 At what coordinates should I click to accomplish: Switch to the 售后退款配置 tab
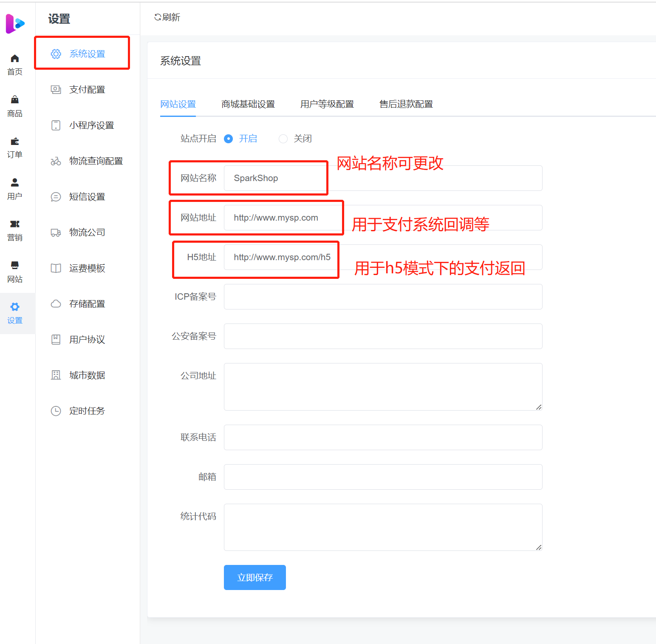click(406, 104)
